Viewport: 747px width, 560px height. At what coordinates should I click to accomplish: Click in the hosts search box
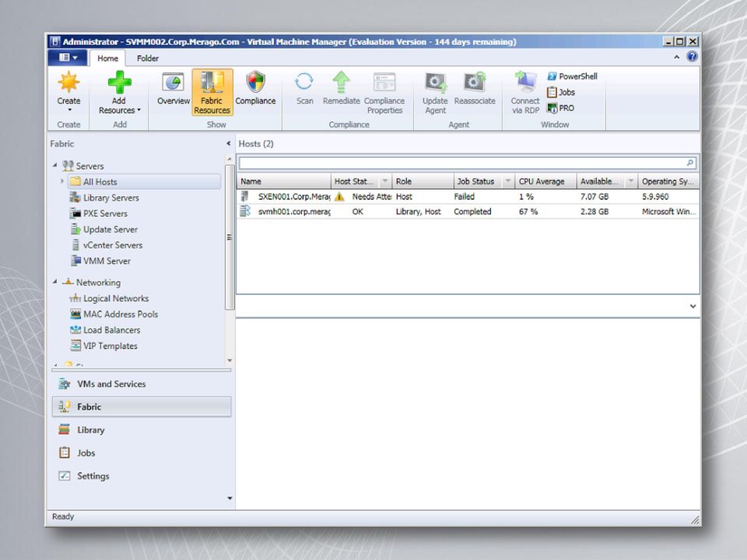(462, 163)
